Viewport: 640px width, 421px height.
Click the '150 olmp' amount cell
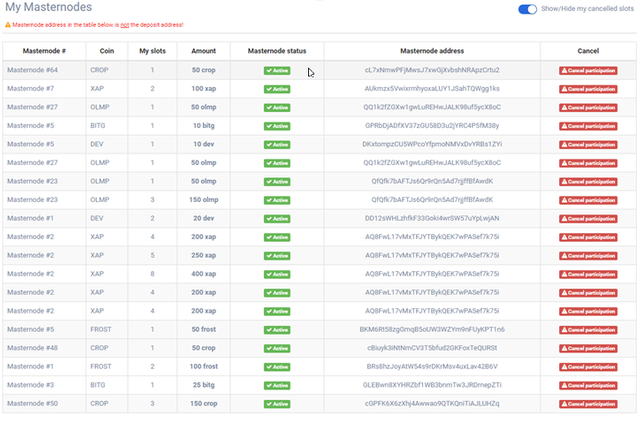pyautogui.click(x=203, y=200)
